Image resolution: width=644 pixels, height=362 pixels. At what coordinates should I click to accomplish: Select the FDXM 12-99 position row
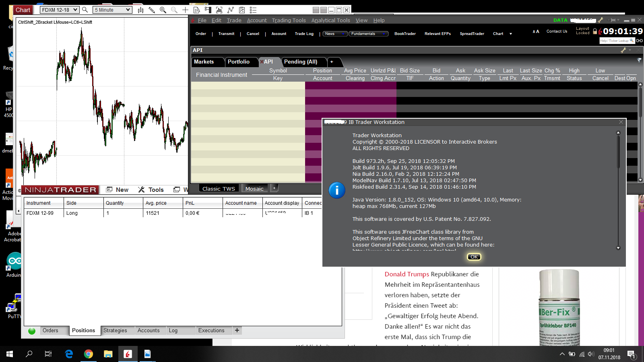(183, 213)
